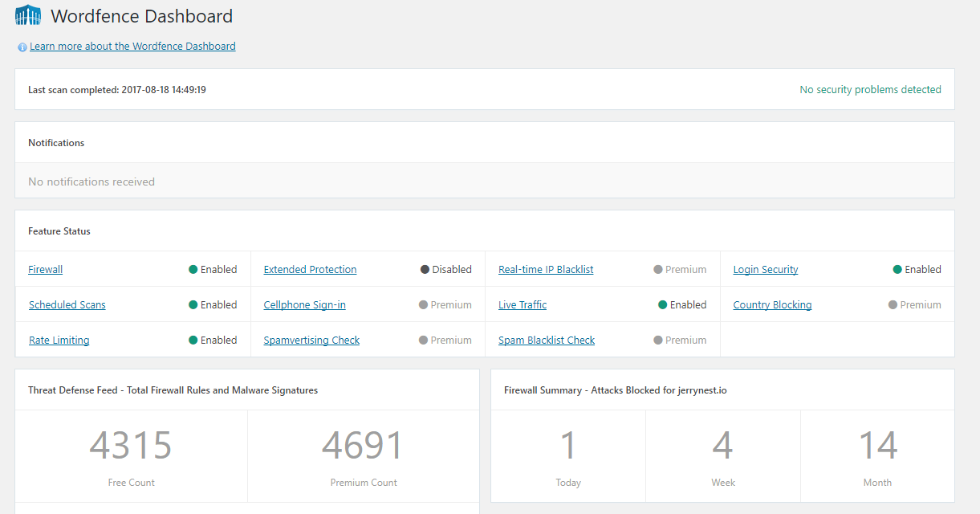Click the 4315 free count number
This screenshot has height=514, width=980.
(x=131, y=446)
